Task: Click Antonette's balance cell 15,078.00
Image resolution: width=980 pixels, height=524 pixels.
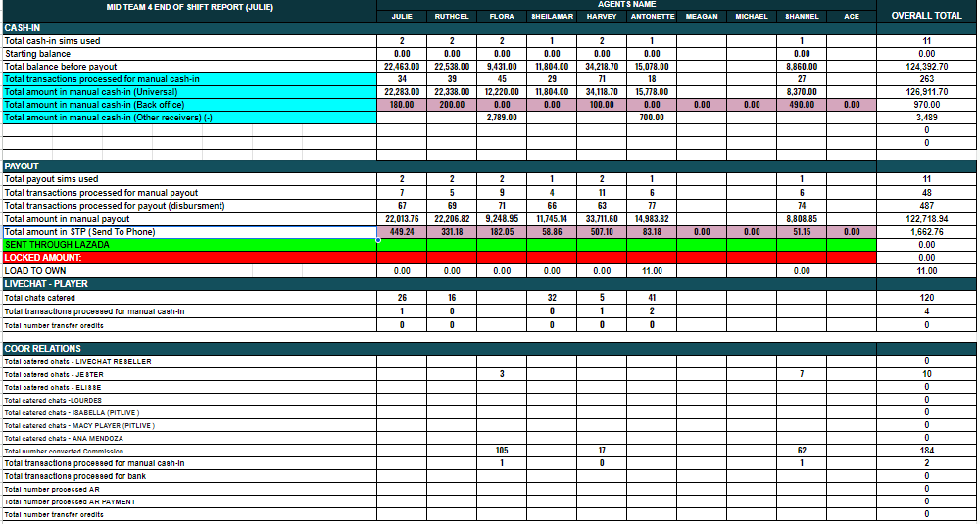Action: pos(652,67)
